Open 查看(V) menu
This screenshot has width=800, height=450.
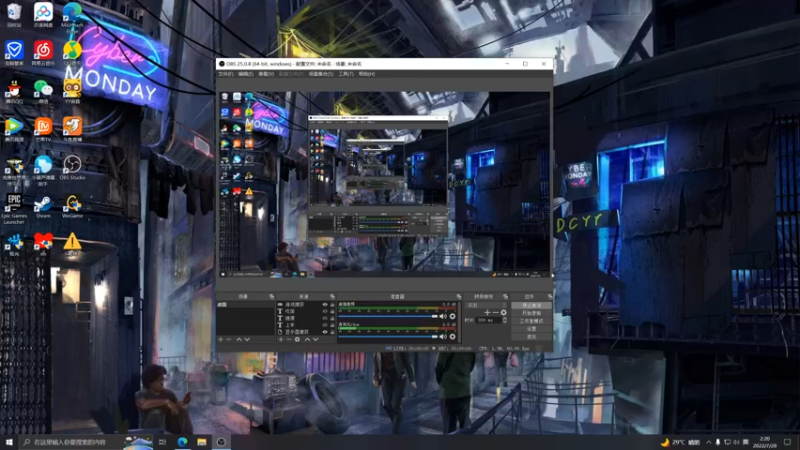266,74
